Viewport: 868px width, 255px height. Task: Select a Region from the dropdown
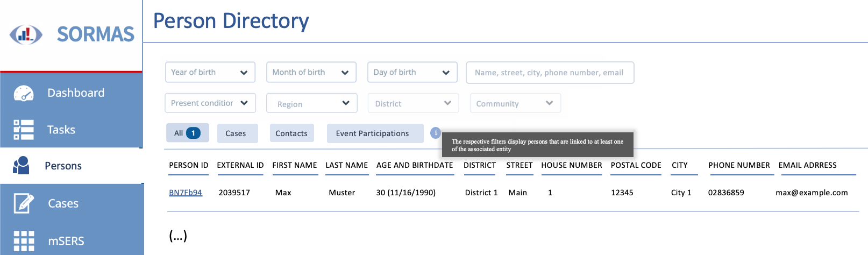[x=311, y=103]
